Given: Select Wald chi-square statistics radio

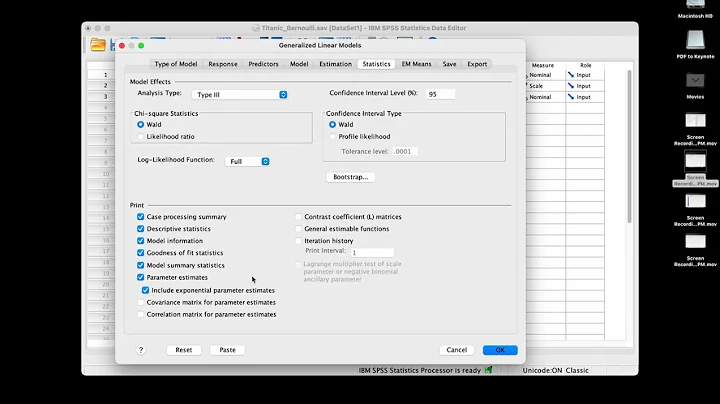Looking at the screenshot, I should point(141,124).
